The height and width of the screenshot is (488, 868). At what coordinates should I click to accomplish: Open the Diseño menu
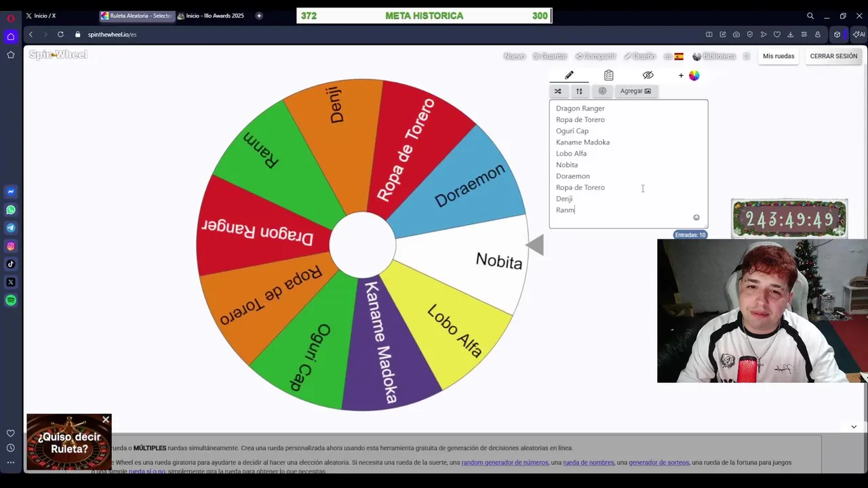coord(640,56)
